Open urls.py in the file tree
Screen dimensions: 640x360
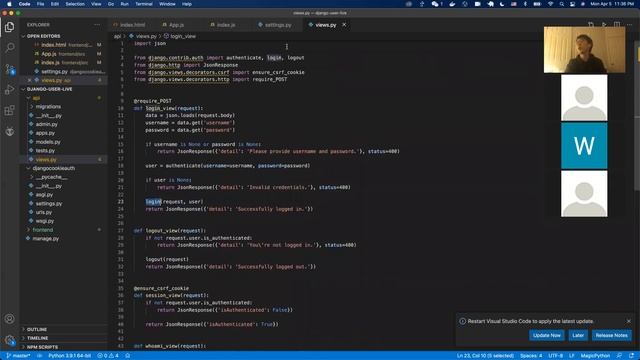pyautogui.click(x=44, y=212)
